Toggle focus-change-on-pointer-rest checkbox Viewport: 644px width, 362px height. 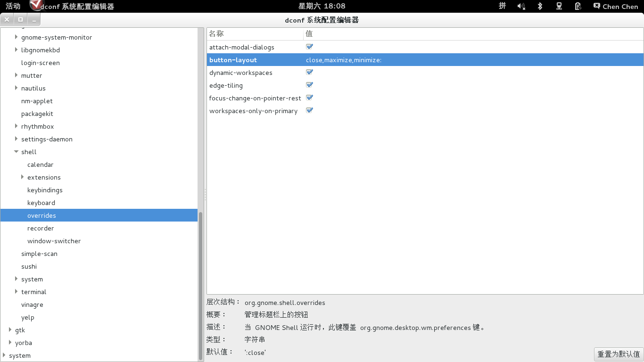pyautogui.click(x=310, y=98)
